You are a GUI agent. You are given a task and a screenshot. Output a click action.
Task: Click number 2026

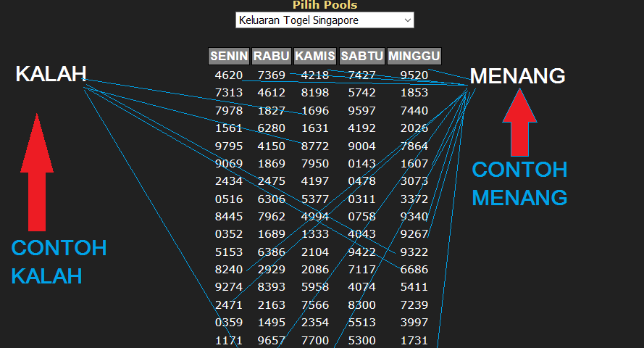click(x=414, y=128)
